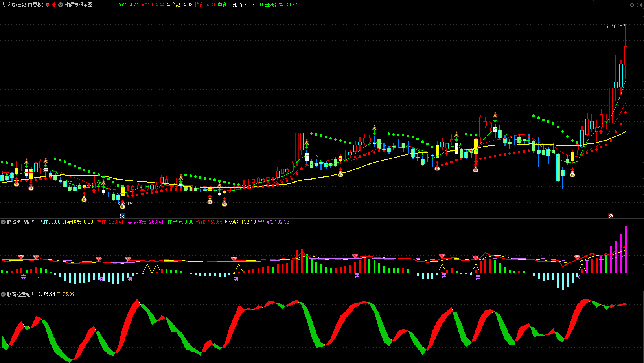Open the 麒麟黑马副图 indicator dropdown arrow
The width and height of the screenshot is (644, 363).
point(3,222)
